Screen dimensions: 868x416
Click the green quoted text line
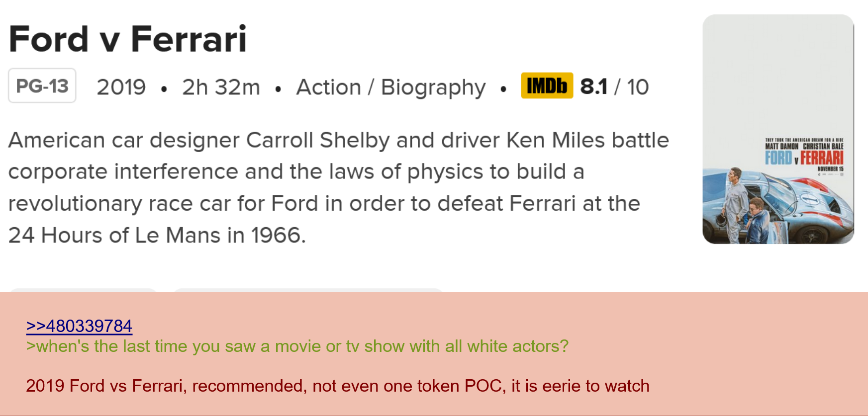[x=297, y=346]
